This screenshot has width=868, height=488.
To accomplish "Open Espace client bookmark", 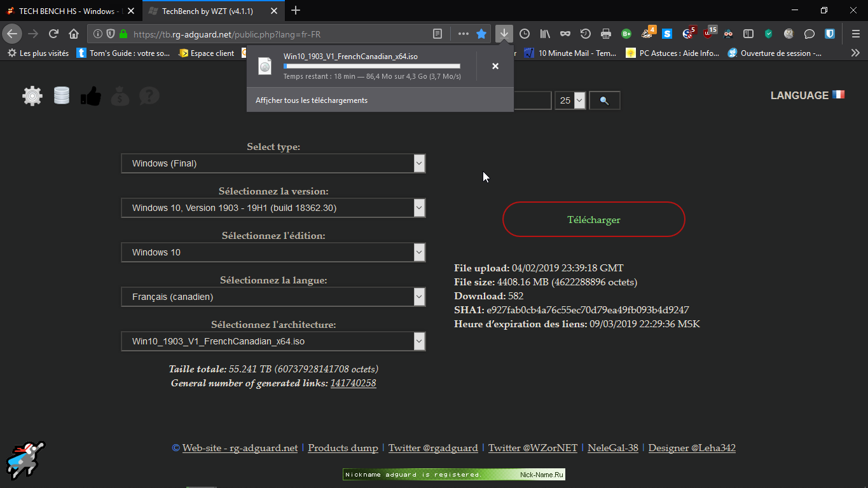I will (x=206, y=53).
